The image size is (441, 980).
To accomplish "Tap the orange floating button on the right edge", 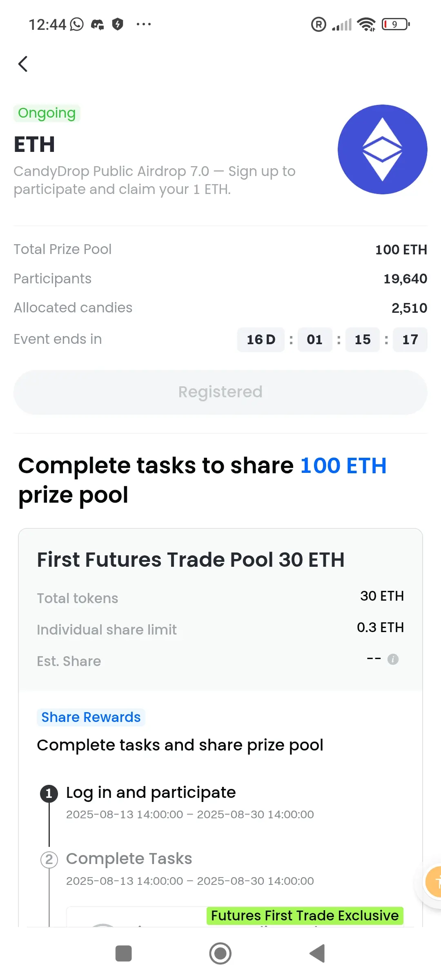I will 433,882.
